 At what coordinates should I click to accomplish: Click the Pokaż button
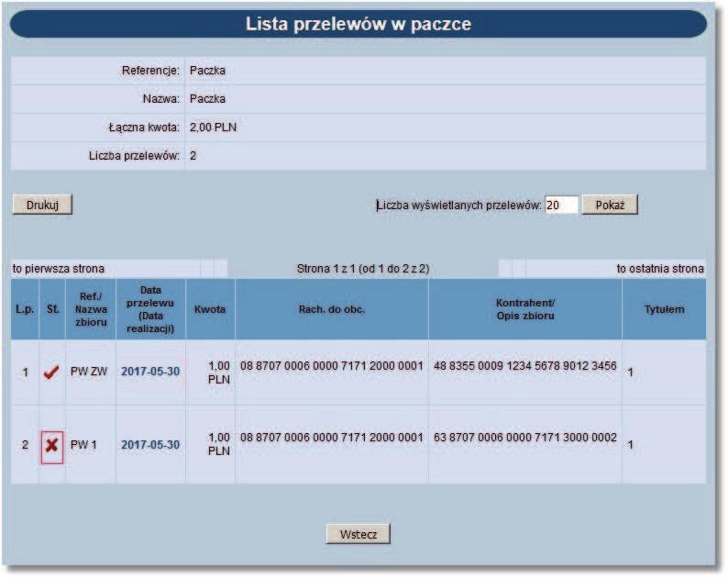coord(610,205)
